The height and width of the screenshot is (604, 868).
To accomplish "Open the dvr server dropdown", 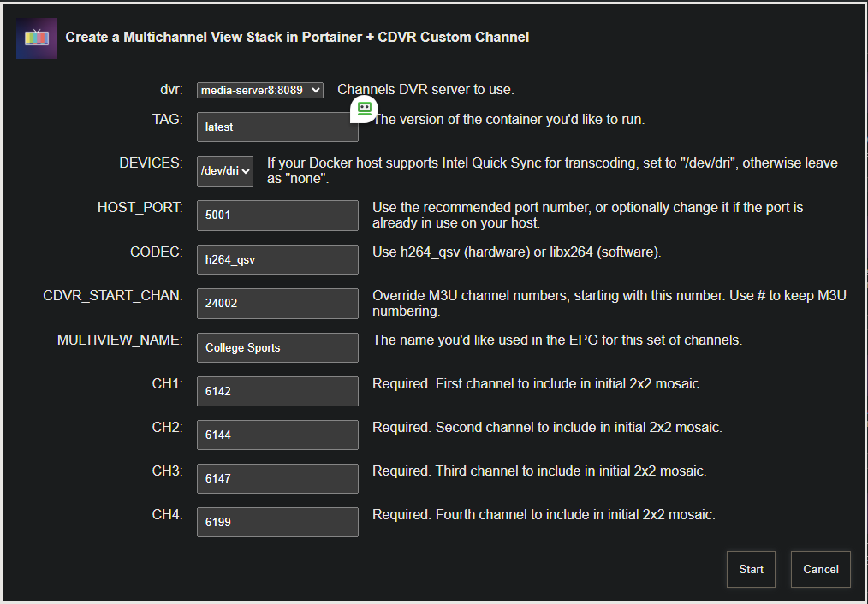I will pyautogui.click(x=259, y=90).
